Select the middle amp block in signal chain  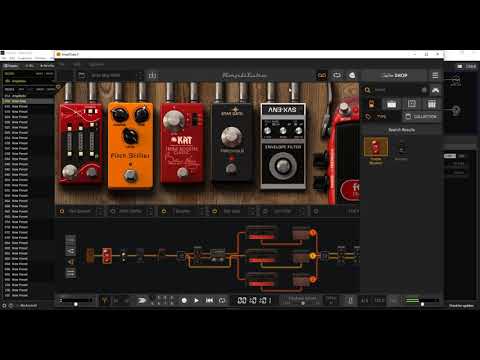click(262, 256)
